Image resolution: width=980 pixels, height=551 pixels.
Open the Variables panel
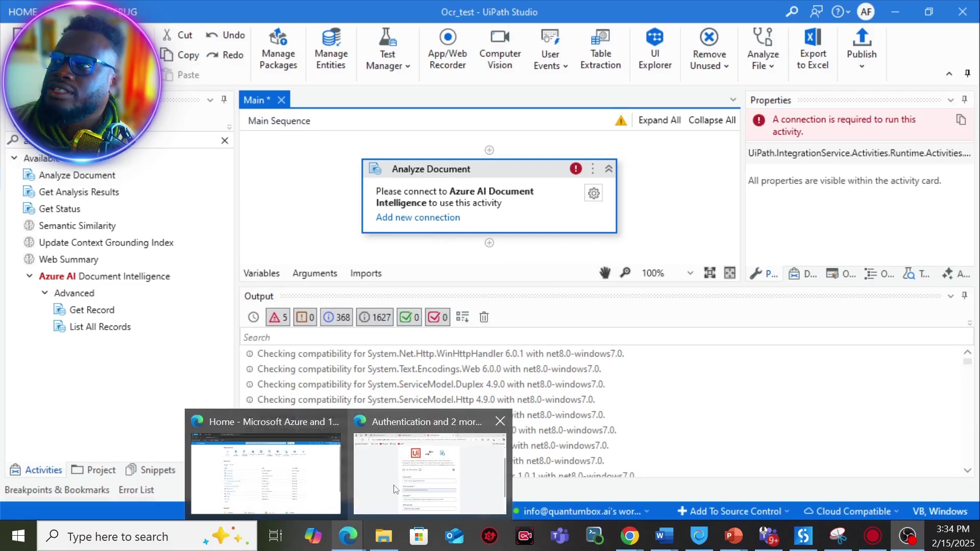[x=261, y=273]
